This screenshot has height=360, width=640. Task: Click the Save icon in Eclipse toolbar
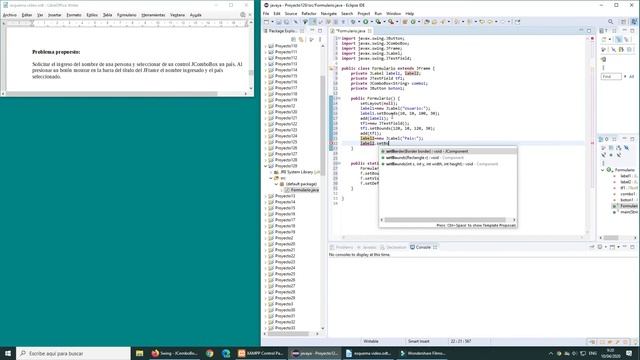pos(280,22)
